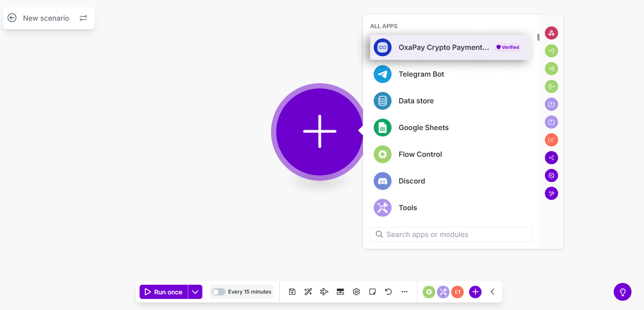The height and width of the screenshot is (310, 644).
Task: Select Discord from the apps list
Action: click(412, 181)
